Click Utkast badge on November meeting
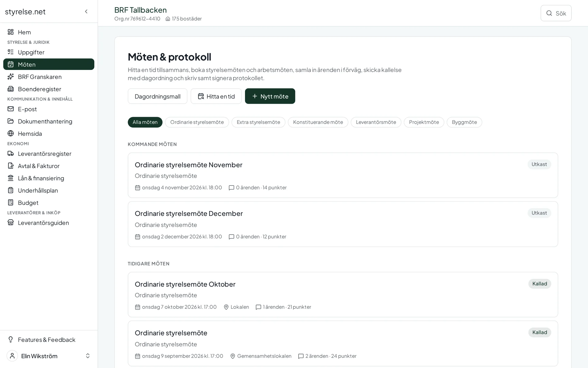This screenshot has height=368, width=588. [539, 164]
